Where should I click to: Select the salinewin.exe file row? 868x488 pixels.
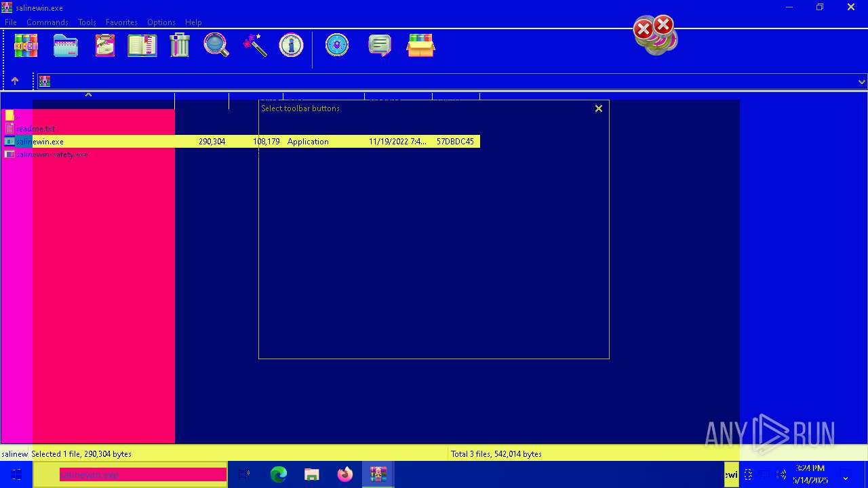[x=240, y=142]
